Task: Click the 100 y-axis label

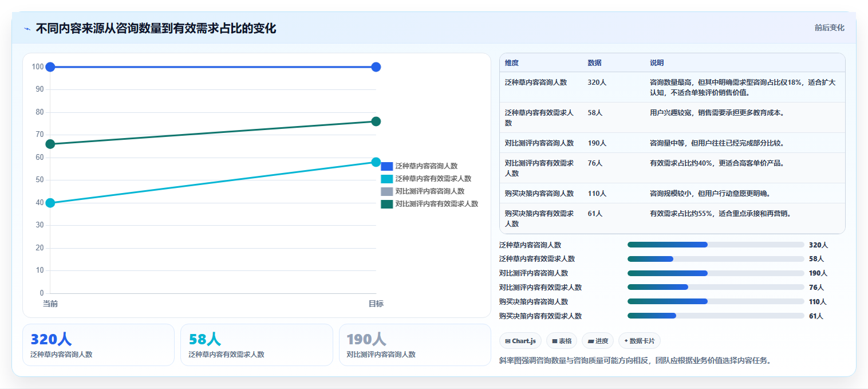Action: click(38, 67)
